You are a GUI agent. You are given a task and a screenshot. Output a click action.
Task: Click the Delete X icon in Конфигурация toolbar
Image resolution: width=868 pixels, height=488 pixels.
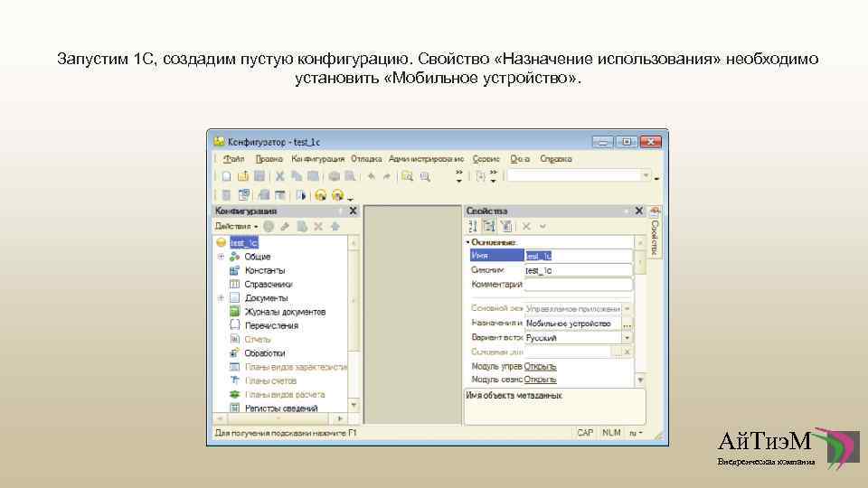coord(318,226)
